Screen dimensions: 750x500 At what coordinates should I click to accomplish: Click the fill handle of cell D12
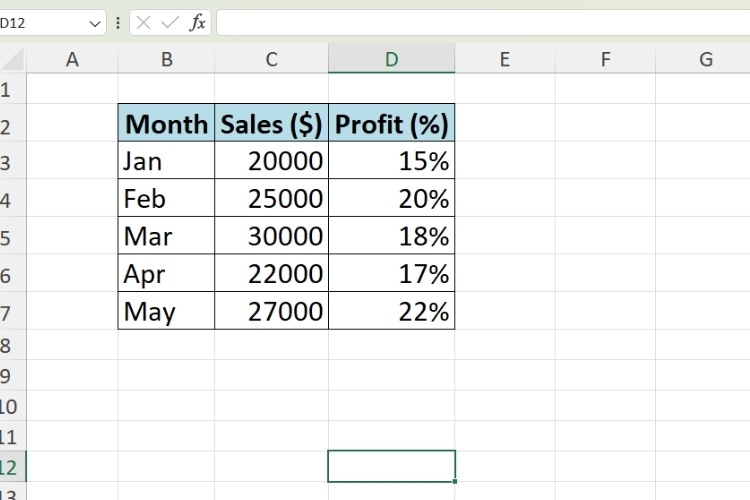click(454, 481)
